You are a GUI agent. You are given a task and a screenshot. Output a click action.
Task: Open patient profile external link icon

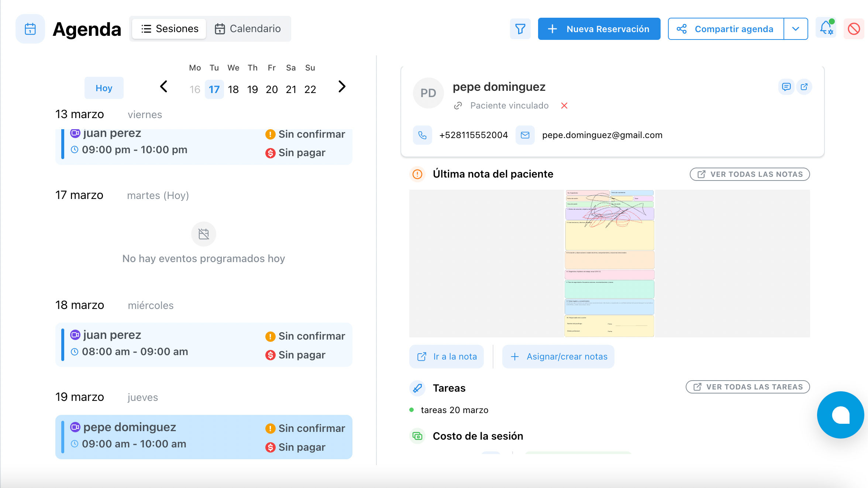tap(804, 87)
